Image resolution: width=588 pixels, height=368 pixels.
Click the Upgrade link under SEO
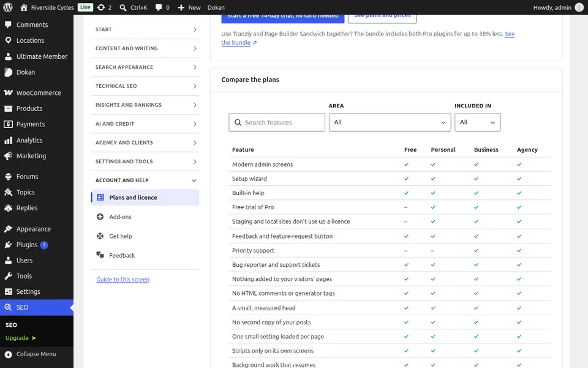[21, 338]
